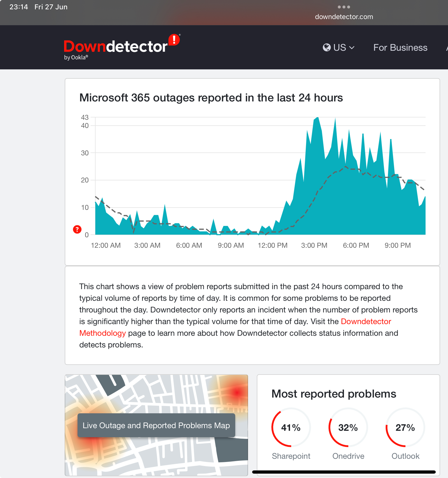
Task: Click the globe icon beside US
Action: 327,48
